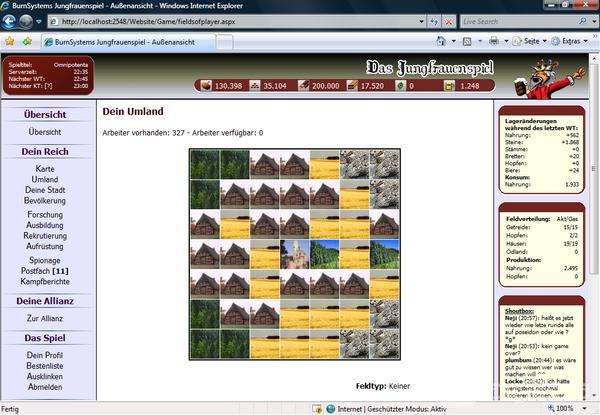The height and width of the screenshot is (415, 600).
Task: Select the BurnSystems Jungfrauenspiel browser tab
Action: (x=128, y=42)
